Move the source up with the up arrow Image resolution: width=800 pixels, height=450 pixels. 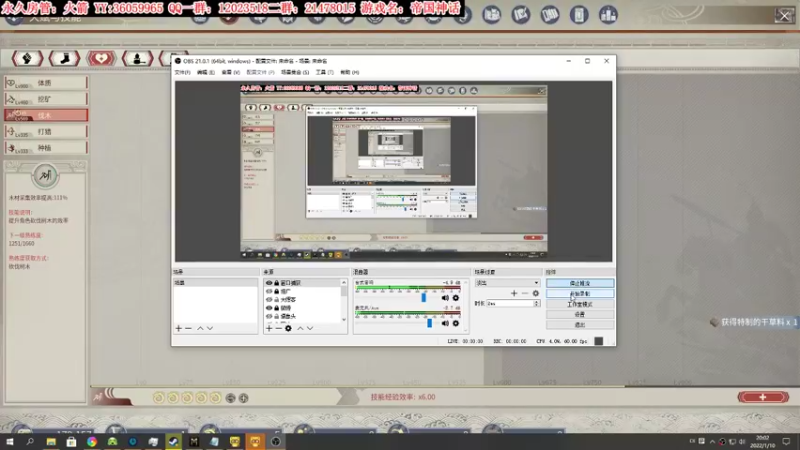[x=300, y=328]
